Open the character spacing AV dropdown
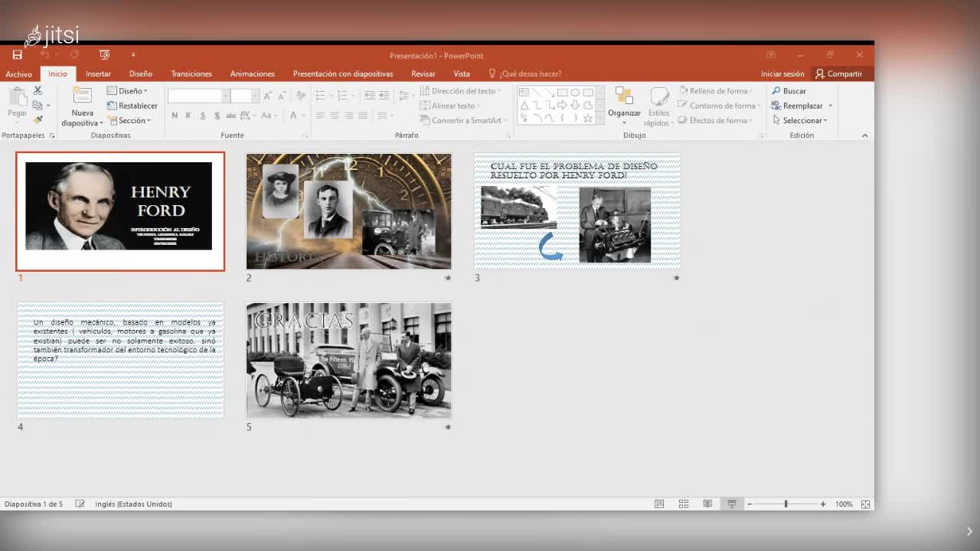The width and height of the screenshot is (980, 551). pos(247,116)
